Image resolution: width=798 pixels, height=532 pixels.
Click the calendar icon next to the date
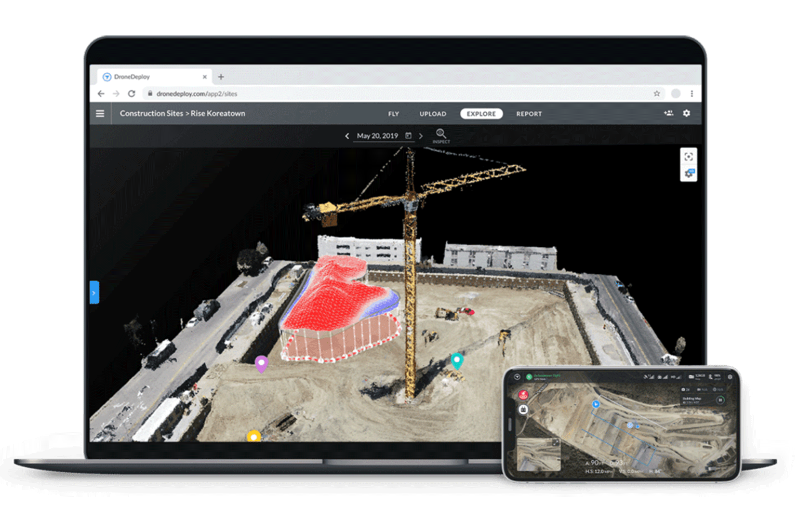408,136
